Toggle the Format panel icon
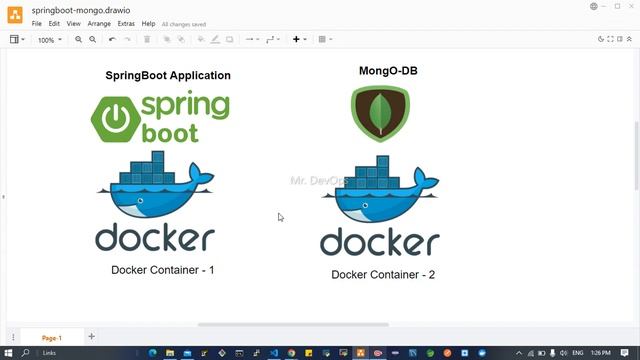The height and width of the screenshot is (360, 640). [x=620, y=39]
